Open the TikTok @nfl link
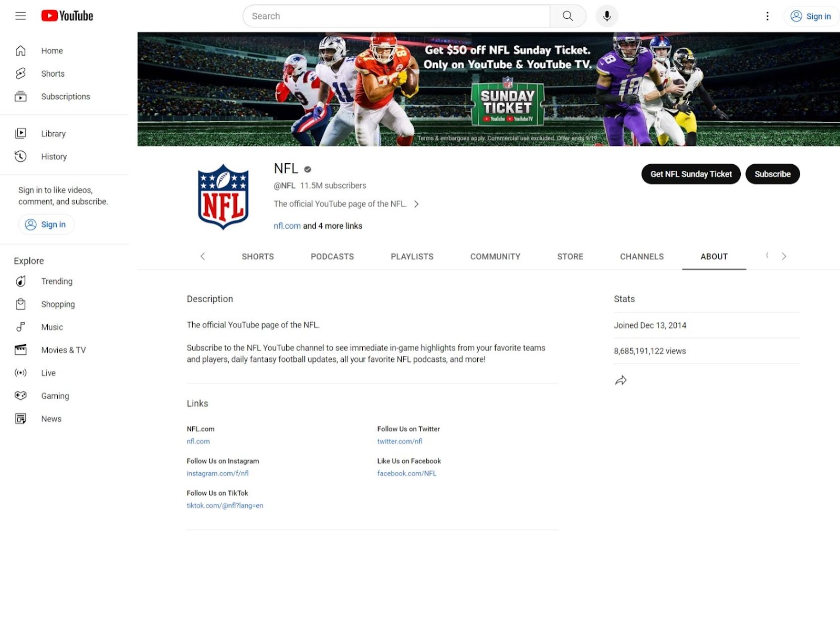Viewport: 840px width, 637px height. pyautogui.click(x=225, y=506)
